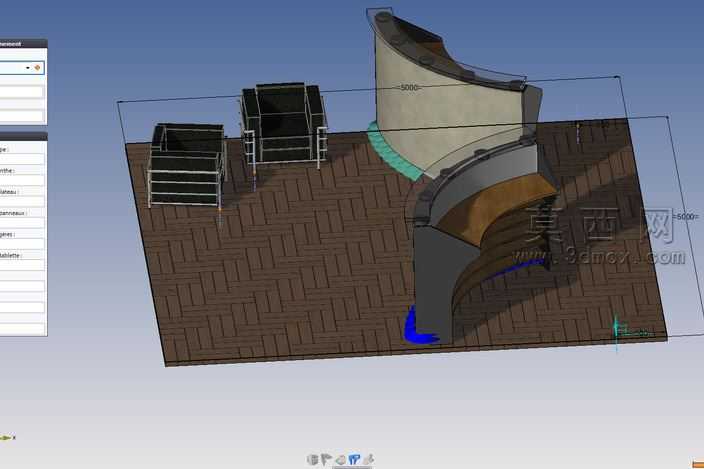Viewport: 704px width, 469px height.
Task: Click the dark title bar of the upper left panel
Action: pyautogui.click(x=22, y=44)
